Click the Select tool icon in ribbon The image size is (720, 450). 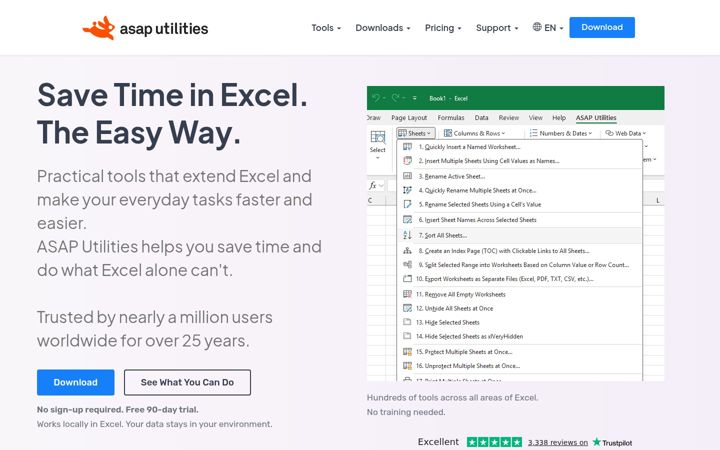pyautogui.click(x=377, y=137)
